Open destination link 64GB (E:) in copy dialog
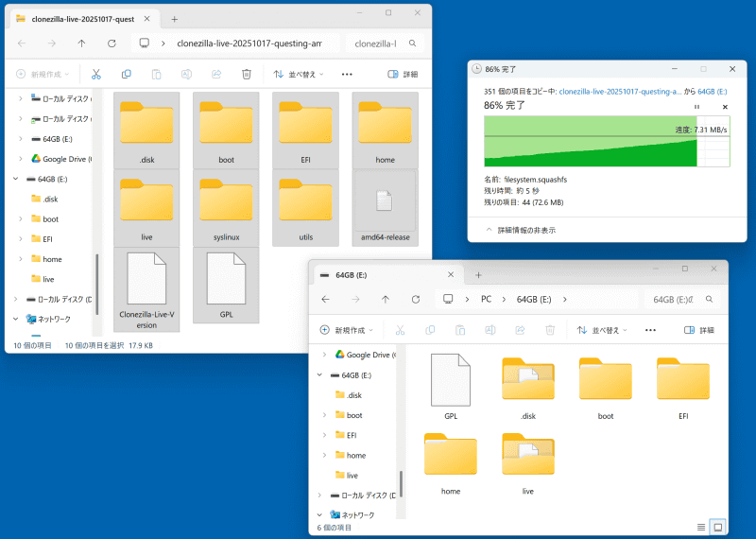This screenshot has height=539, width=756. coord(713,91)
